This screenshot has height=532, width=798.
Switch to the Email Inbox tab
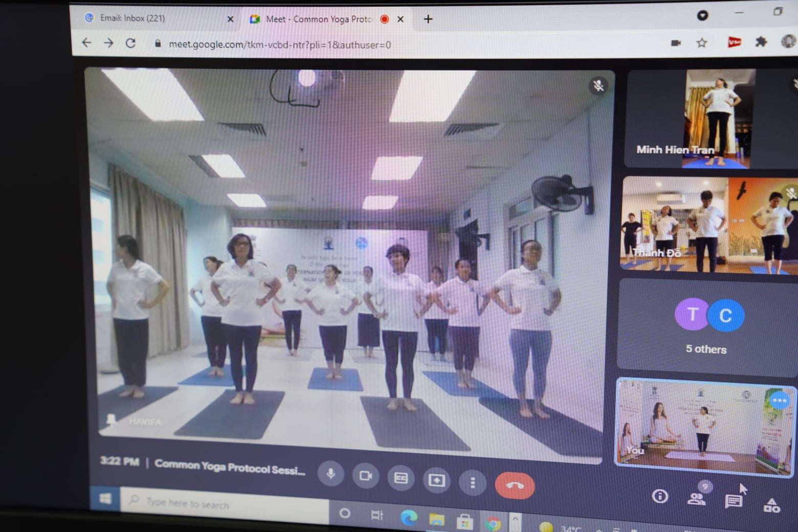(153, 18)
